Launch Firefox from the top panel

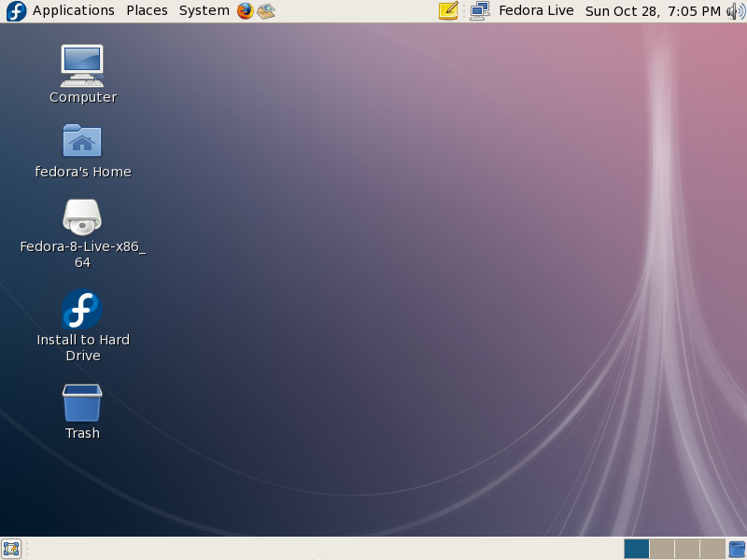click(246, 11)
